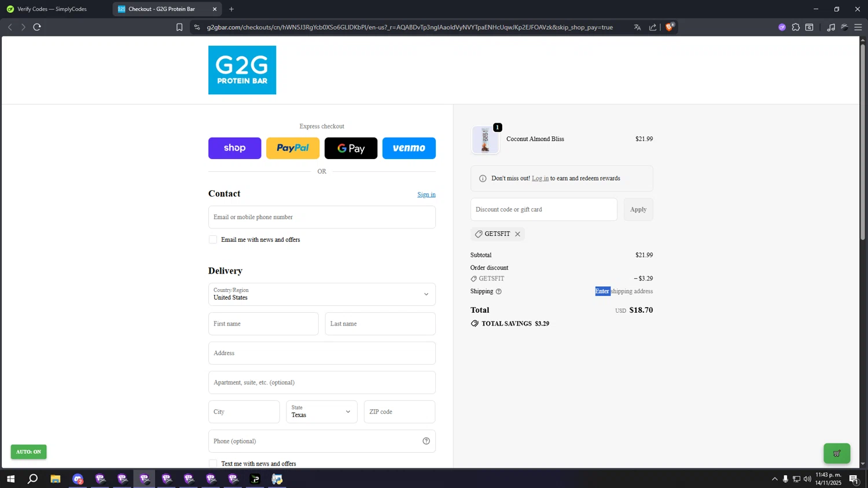The image size is (868, 488).
Task: Select the Apartment, suite, etc. field
Action: pos(322,382)
